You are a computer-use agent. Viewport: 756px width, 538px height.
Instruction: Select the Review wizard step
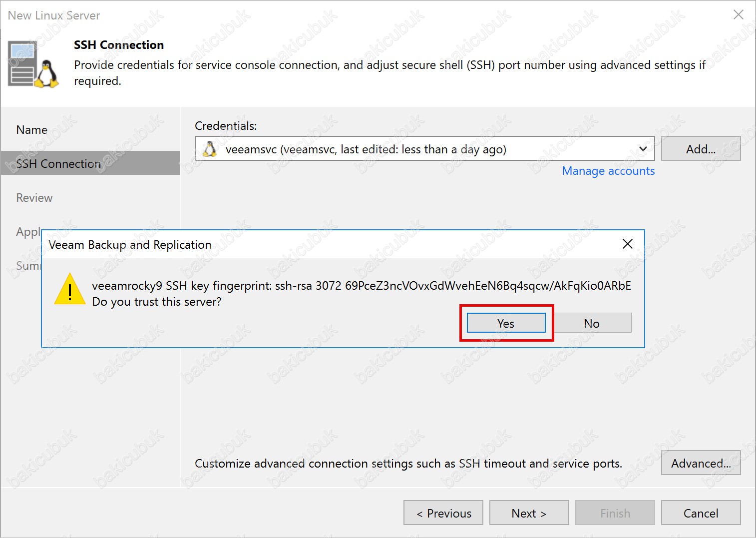[x=34, y=198]
